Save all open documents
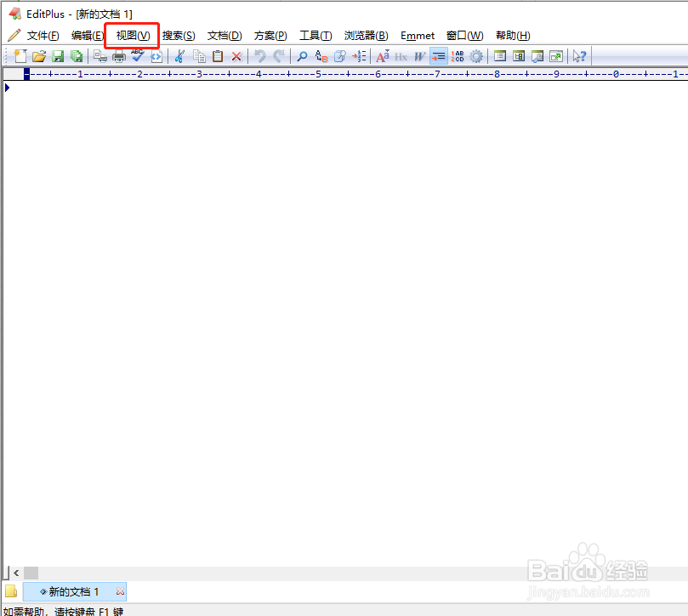 [77, 56]
